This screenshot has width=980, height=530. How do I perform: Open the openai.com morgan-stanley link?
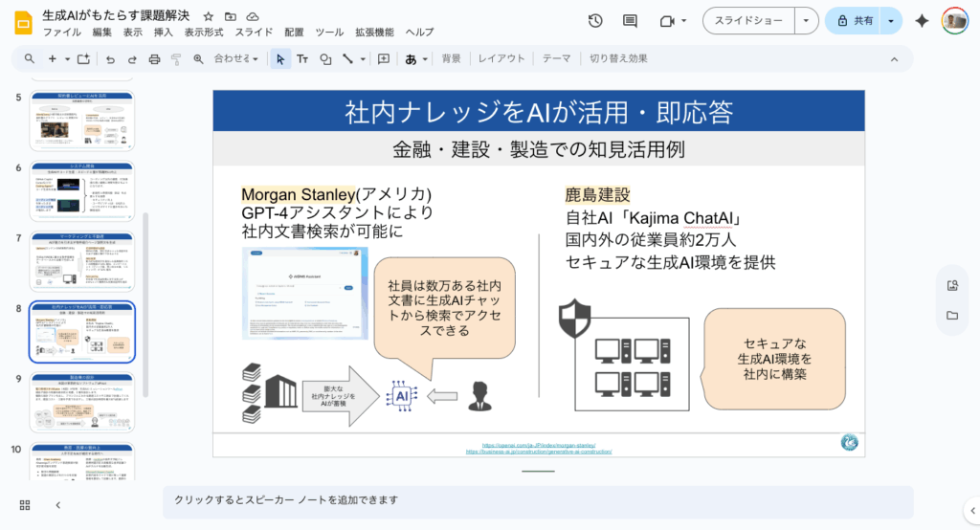coord(539,446)
